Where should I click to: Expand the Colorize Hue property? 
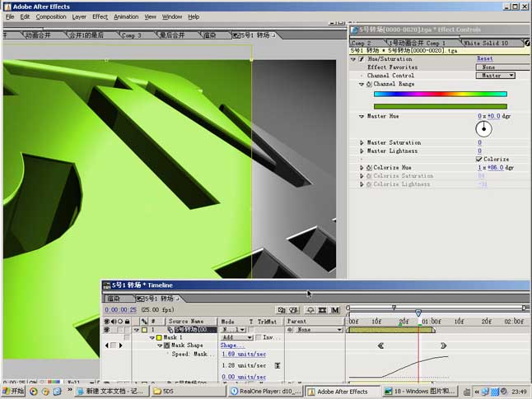(362, 168)
